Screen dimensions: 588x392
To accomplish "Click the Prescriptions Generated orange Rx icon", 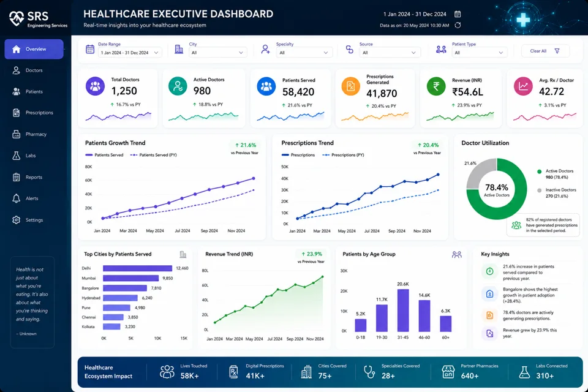I will [x=350, y=86].
